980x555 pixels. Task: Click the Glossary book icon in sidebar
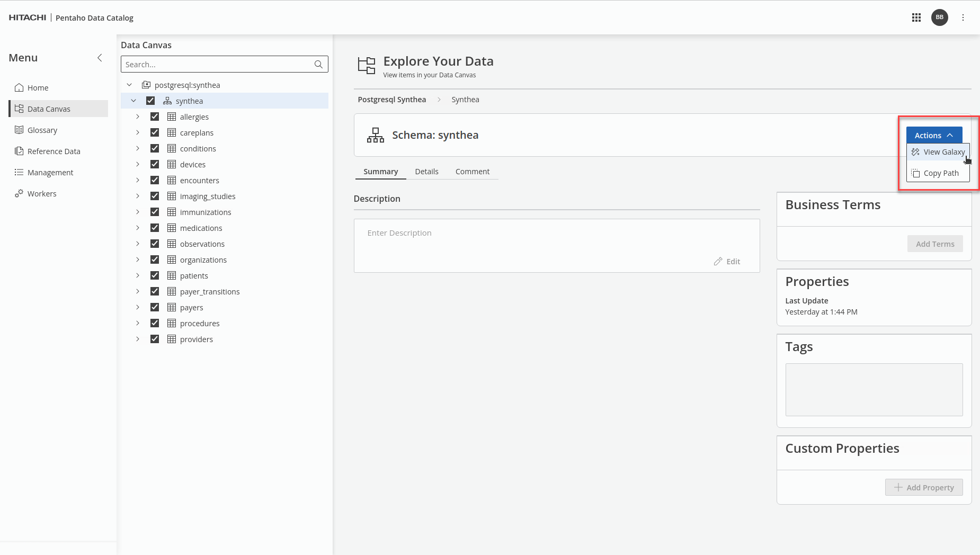[19, 130]
